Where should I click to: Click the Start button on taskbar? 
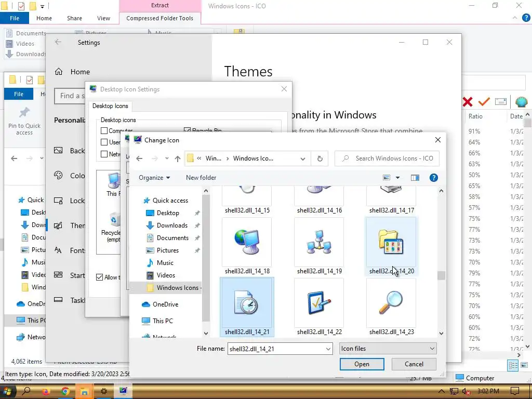(x=6, y=391)
